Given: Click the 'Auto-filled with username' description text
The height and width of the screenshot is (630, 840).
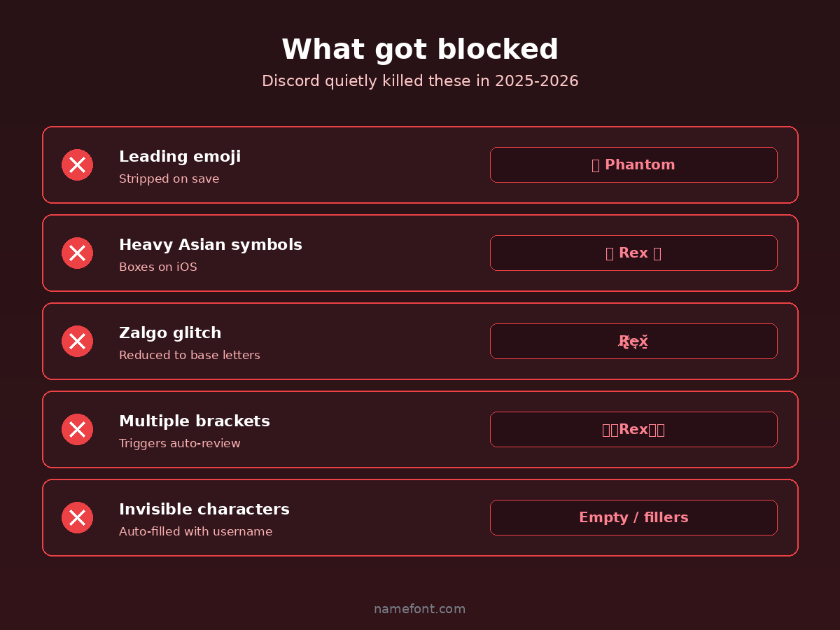Looking at the screenshot, I should (x=196, y=532).
